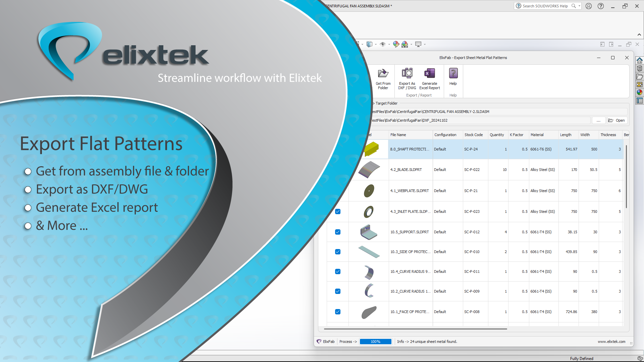Screen dimensions: 644x362
Task: Collapse the SOLIDWORKS command ribbon chevron
Action: [x=639, y=35]
